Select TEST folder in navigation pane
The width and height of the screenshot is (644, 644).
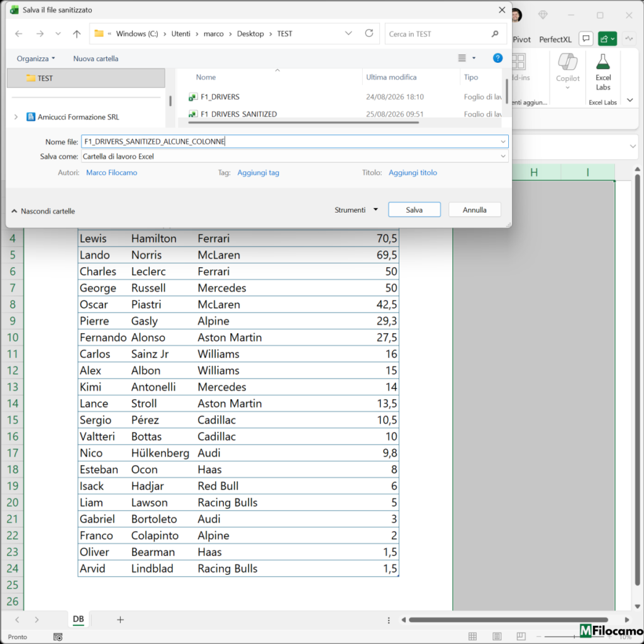(86, 78)
